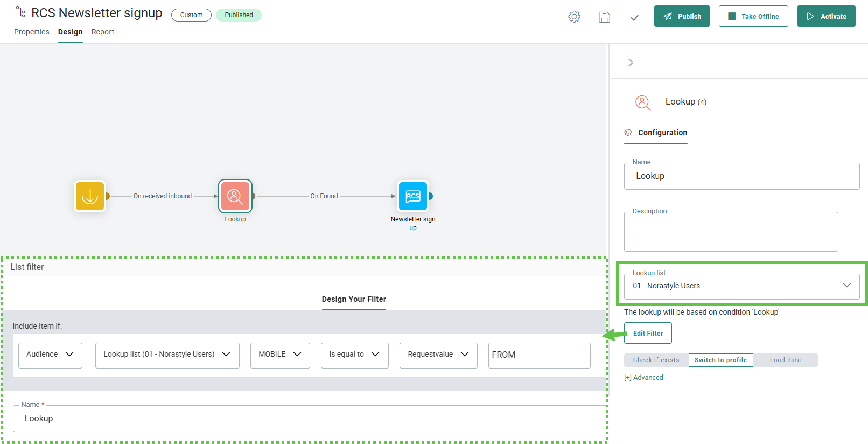Select the Load data option
868x444 pixels.
coord(785,360)
